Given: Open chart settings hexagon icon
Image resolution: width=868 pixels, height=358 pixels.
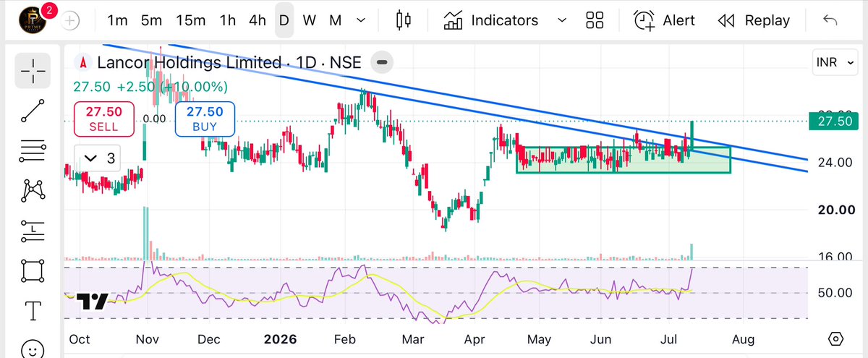Looking at the screenshot, I should 835,338.
